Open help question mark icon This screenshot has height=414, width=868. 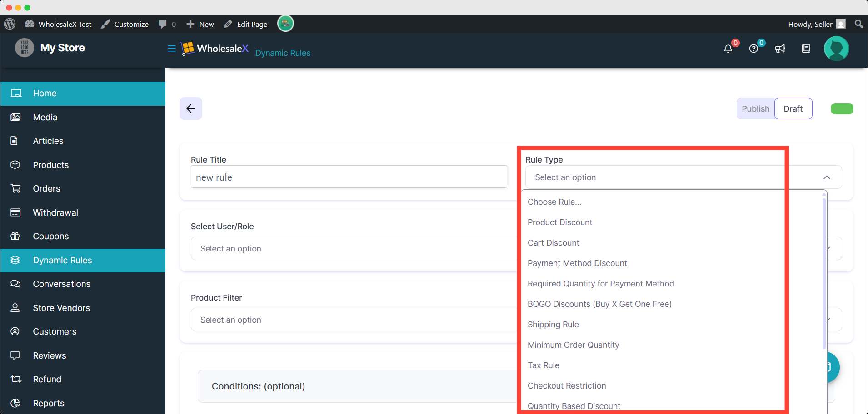(753, 49)
